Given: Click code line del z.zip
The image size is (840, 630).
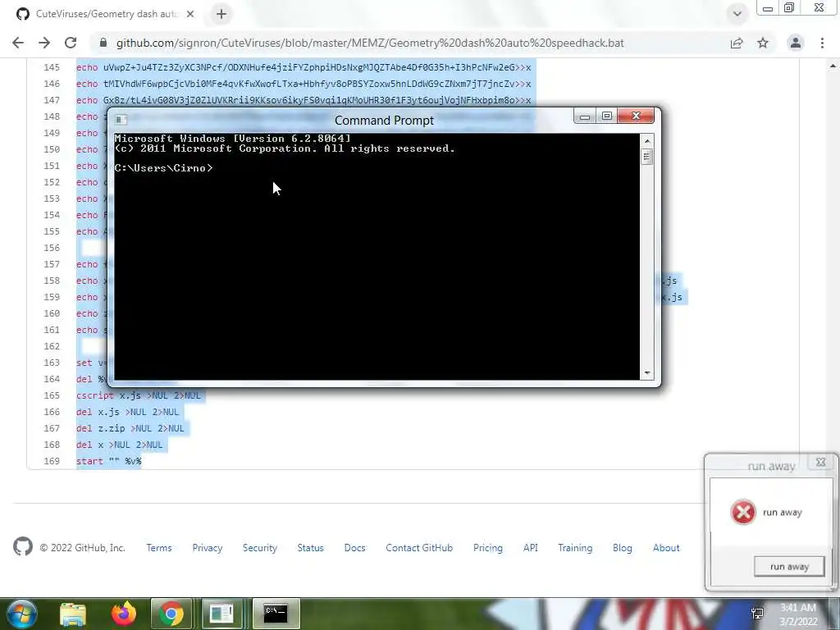Looking at the screenshot, I should 130,428.
